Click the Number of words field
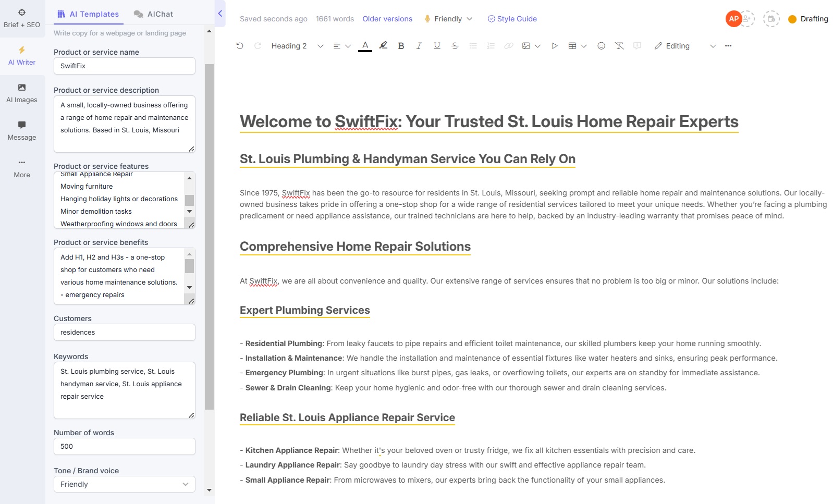833x504 pixels. (x=125, y=447)
